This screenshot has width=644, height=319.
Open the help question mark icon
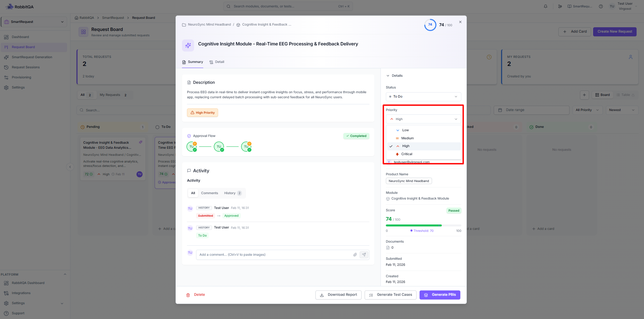click(x=601, y=6)
